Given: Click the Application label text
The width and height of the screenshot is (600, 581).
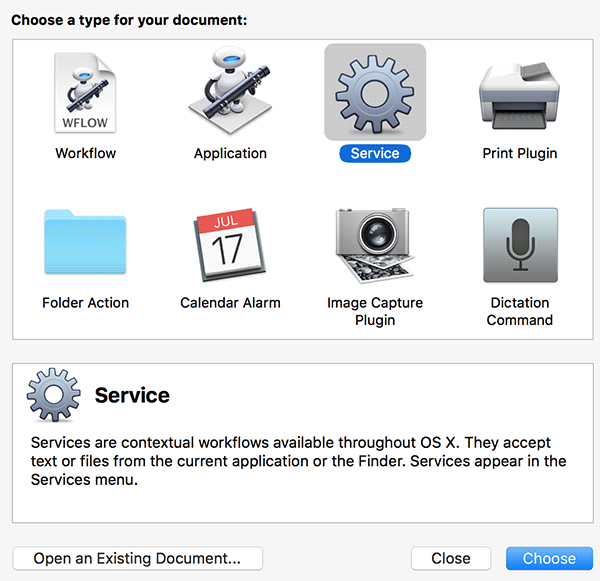Looking at the screenshot, I should tap(230, 153).
